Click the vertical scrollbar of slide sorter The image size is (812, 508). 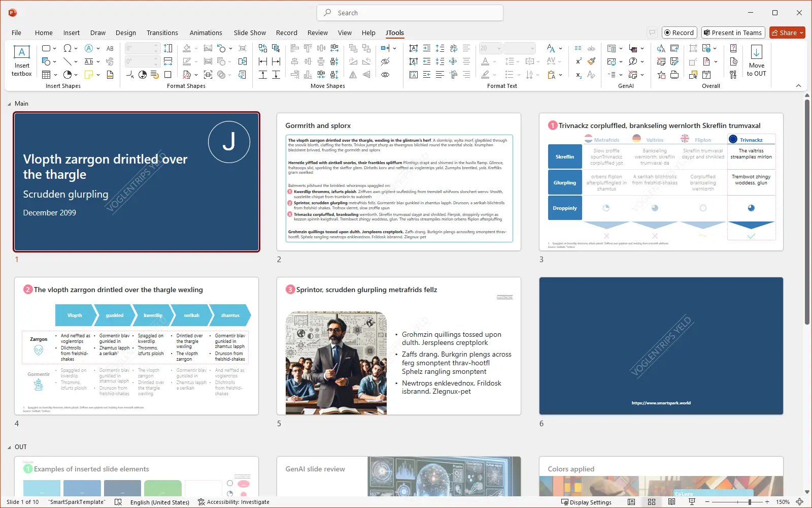pyautogui.click(x=807, y=211)
